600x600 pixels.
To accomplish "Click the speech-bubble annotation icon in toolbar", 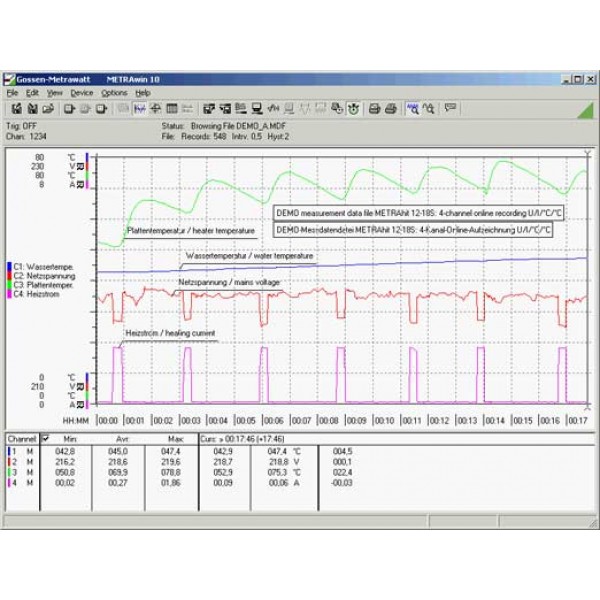I will [451, 108].
